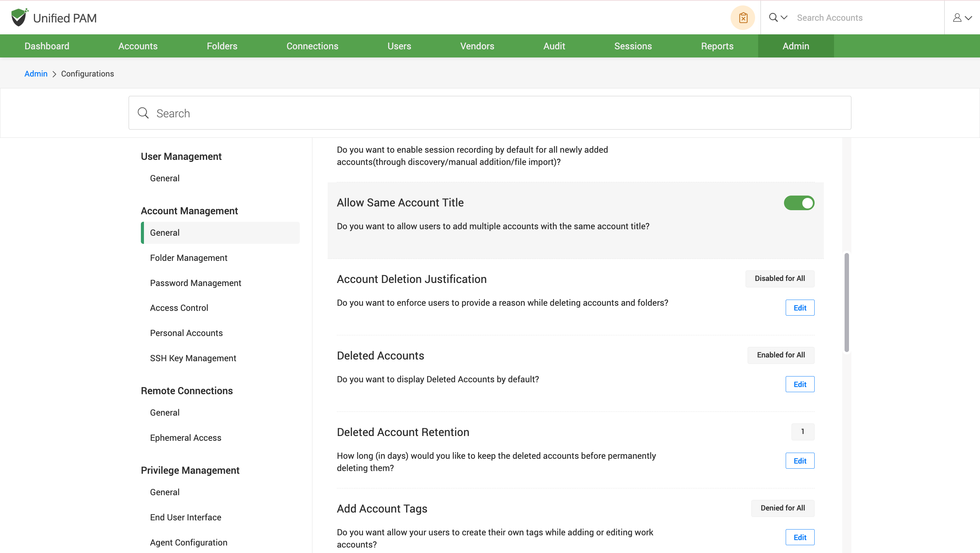Toggle off Allow Same Account Title
The height and width of the screenshot is (553, 980).
[x=799, y=203]
